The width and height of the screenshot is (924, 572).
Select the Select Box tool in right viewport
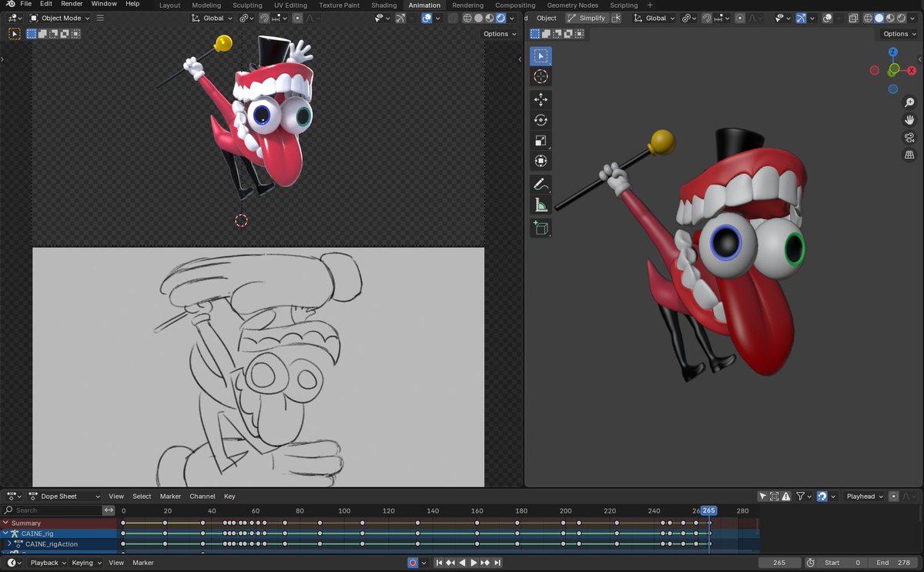coord(541,56)
